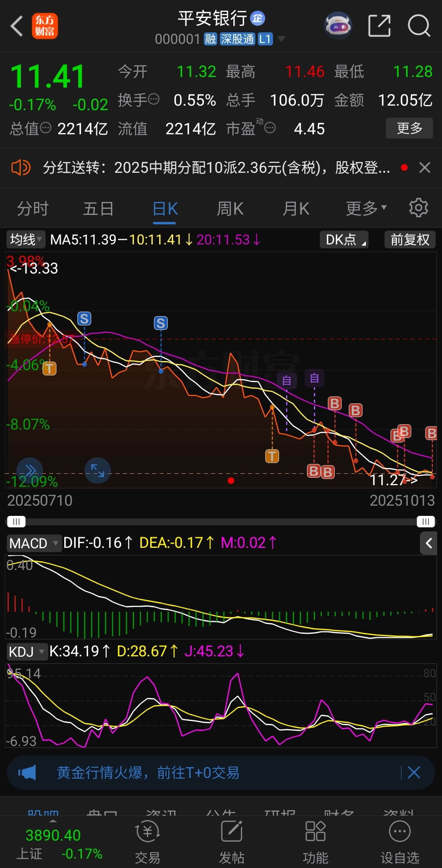Open the DK点 selector
This screenshot has width=442, height=868.
[x=344, y=240]
